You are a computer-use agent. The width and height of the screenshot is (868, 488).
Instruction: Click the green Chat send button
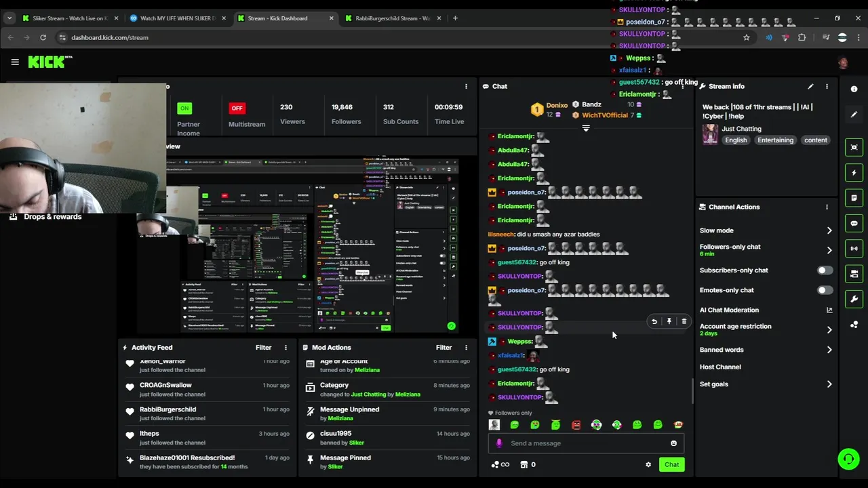(x=671, y=465)
